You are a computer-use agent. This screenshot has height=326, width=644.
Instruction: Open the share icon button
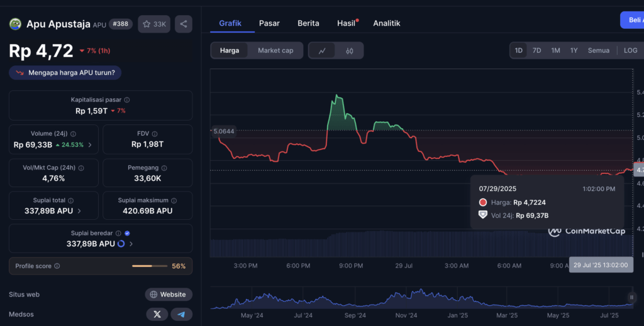(x=184, y=24)
